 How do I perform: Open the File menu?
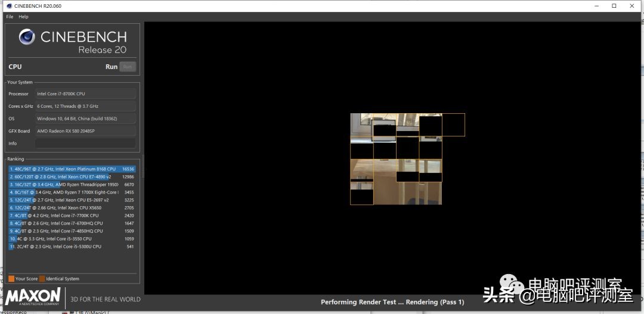(10, 17)
